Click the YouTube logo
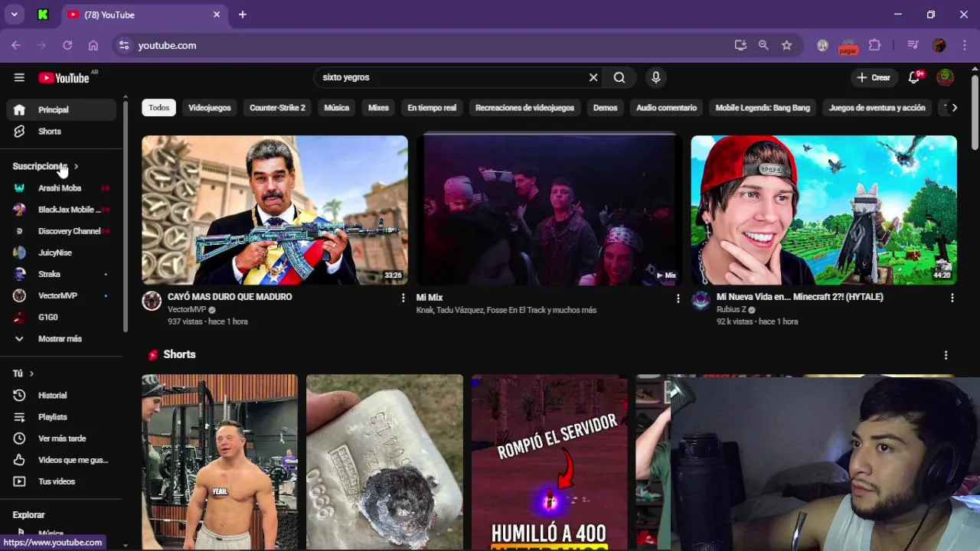This screenshot has width=980, height=551. 64,77
